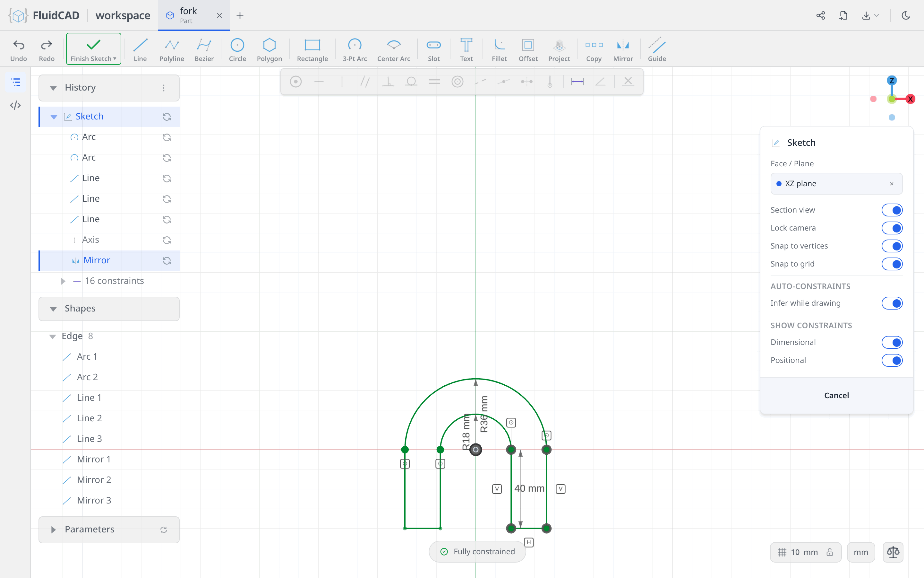Switch to the fork Part tab
924x578 pixels.
coord(193,15)
